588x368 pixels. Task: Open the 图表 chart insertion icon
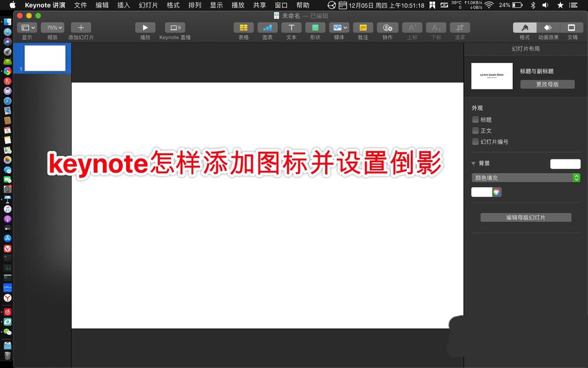click(267, 27)
